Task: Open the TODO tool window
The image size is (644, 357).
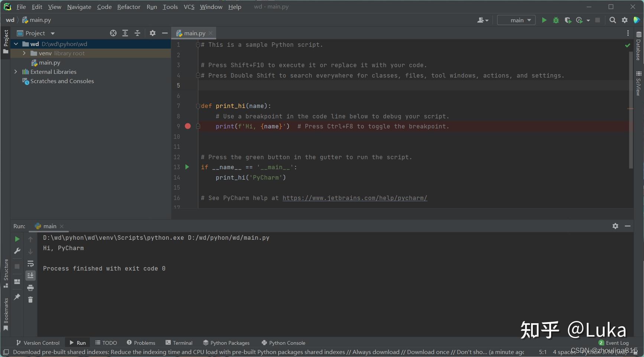Action: (106, 343)
